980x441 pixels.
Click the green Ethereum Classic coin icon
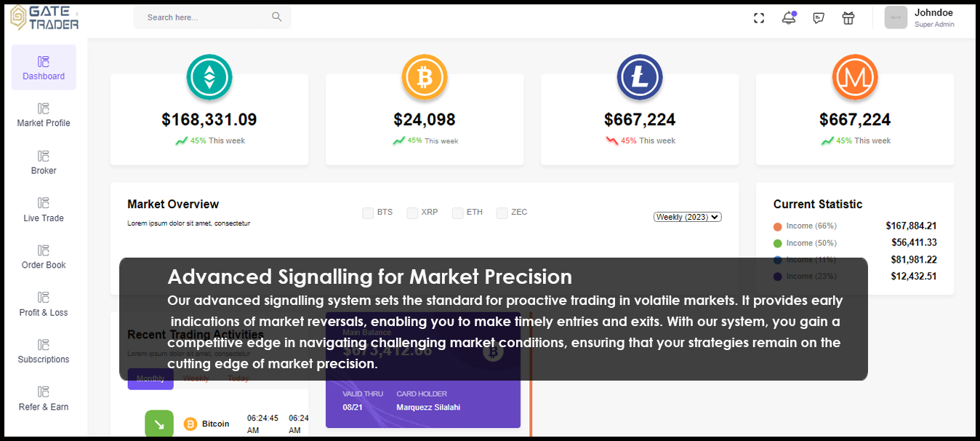coord(209,77)
